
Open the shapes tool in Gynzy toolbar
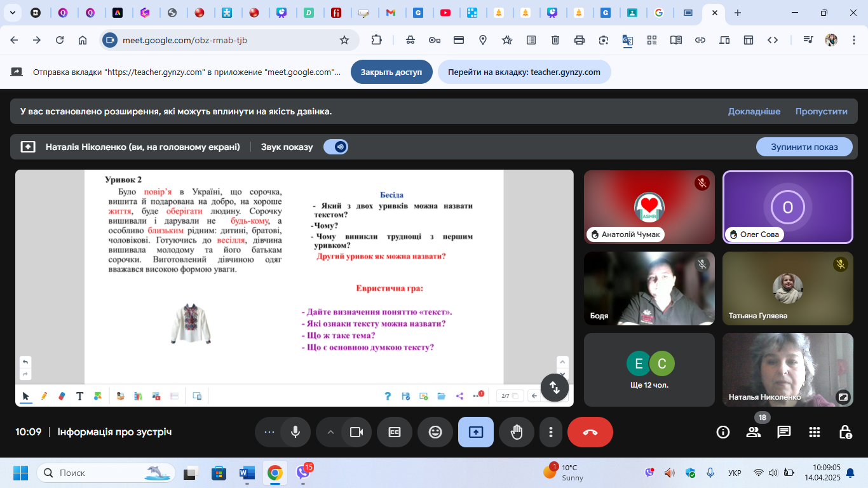point(97,396)
